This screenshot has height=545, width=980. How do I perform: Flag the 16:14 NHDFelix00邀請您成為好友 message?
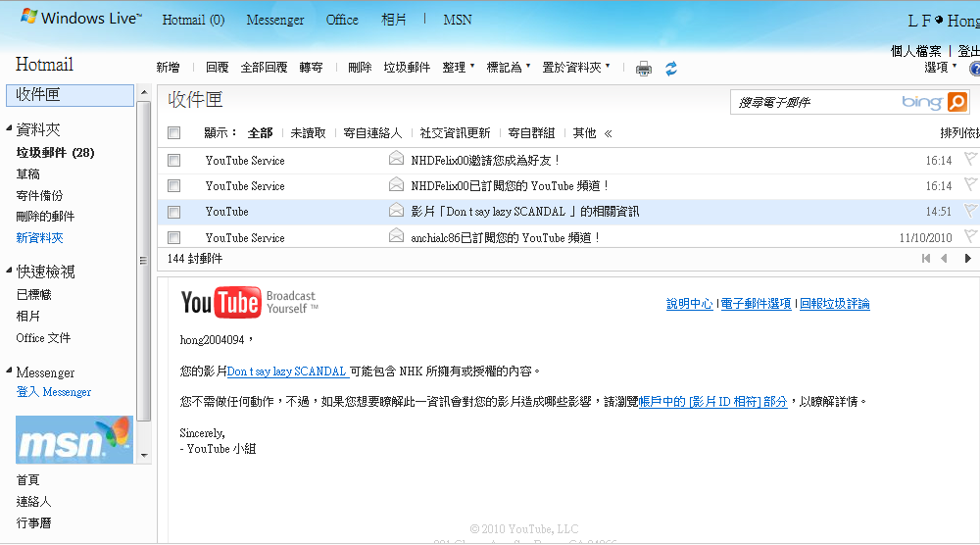click(x=970, y=159)
